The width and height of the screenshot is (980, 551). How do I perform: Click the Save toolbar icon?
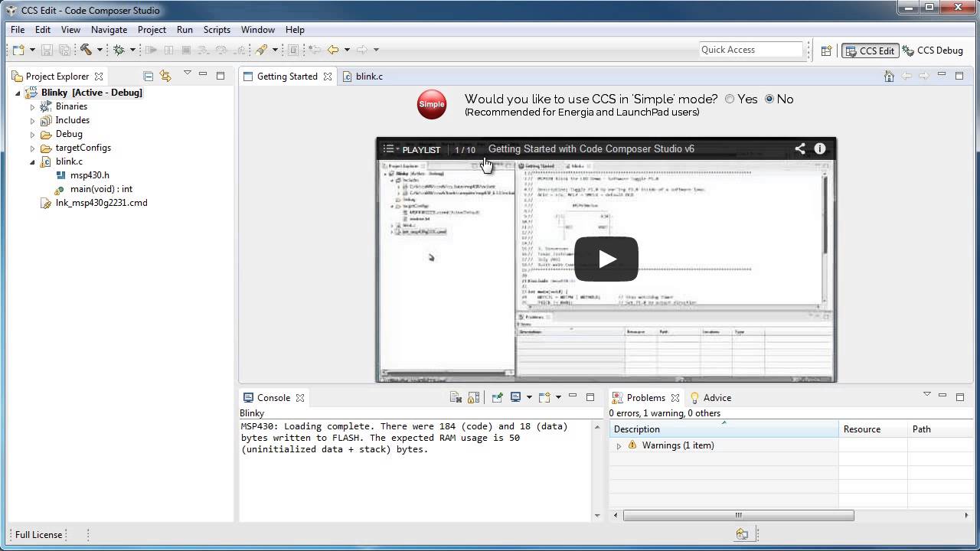47,50
